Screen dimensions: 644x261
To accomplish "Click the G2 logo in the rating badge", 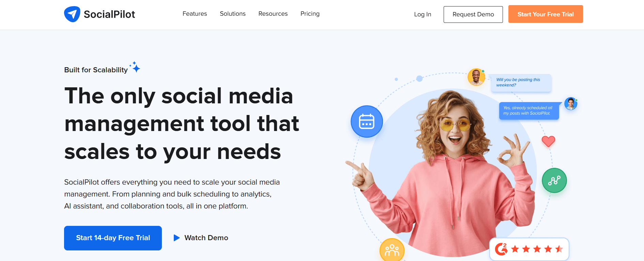I will (x=501, y=249).
